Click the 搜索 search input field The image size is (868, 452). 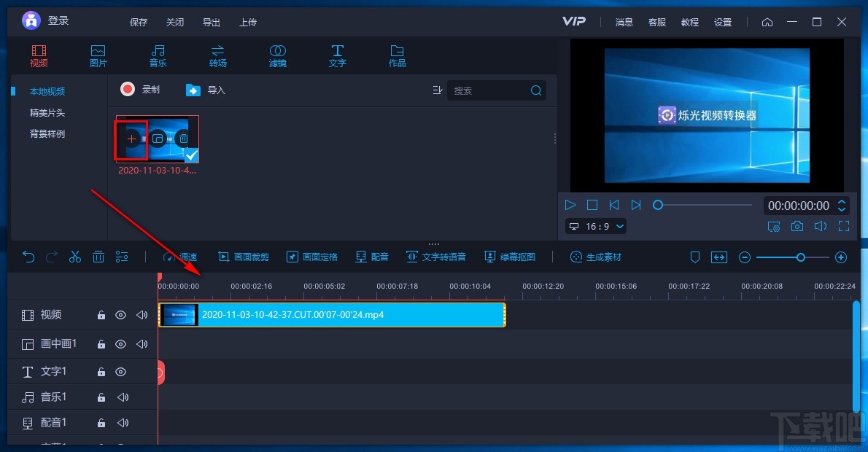point(489,90)
